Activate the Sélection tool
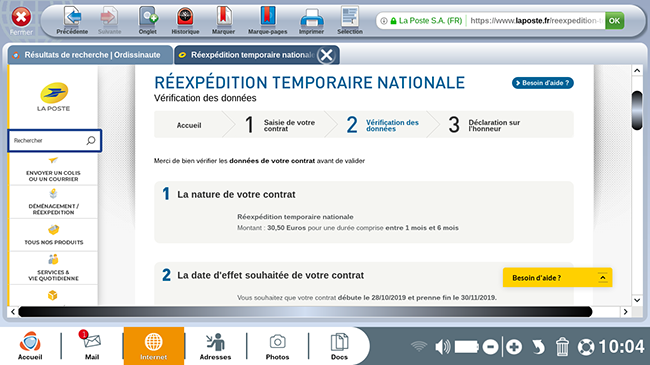The width and height of the screenshot is (650, 365). coord(350,21)
